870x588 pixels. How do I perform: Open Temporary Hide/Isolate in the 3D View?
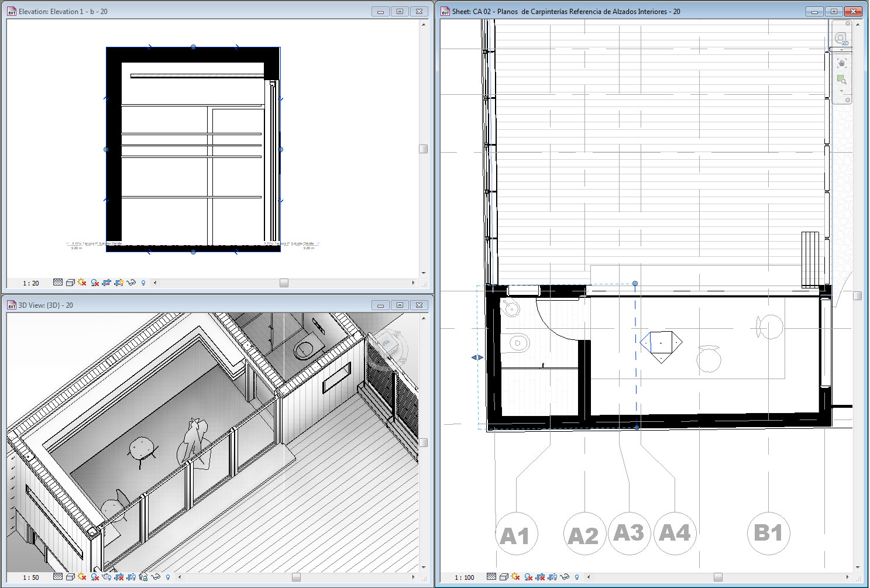coord(156,577)
